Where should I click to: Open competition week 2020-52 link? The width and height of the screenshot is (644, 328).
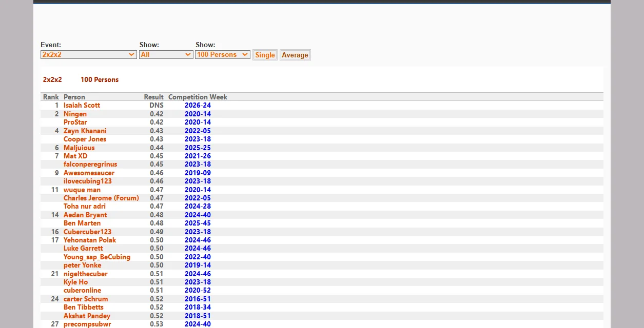click(x=198, y=291)
